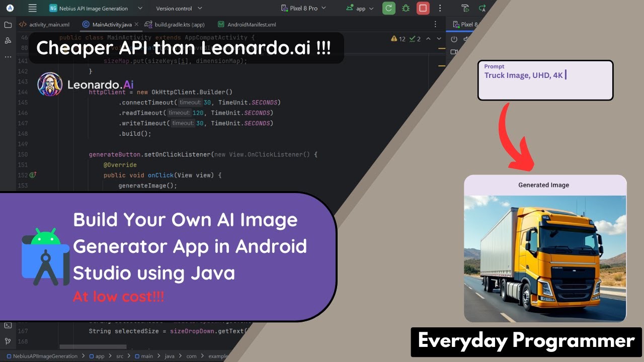
Task: Click the generateImage(); call in code
Action: coord(148,186)
